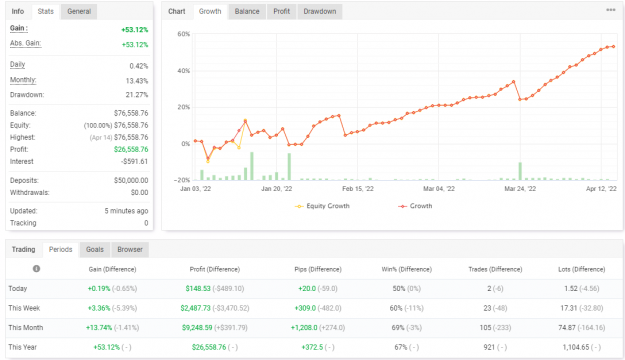Screen dimensions: 625x360
Task: Click the Profit (Difference) column header
Action: [215, 270]
